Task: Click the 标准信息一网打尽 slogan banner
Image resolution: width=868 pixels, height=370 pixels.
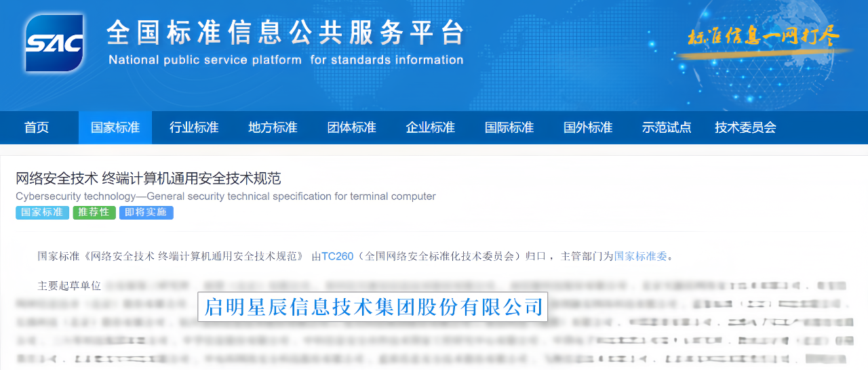Action: point(764,38)
